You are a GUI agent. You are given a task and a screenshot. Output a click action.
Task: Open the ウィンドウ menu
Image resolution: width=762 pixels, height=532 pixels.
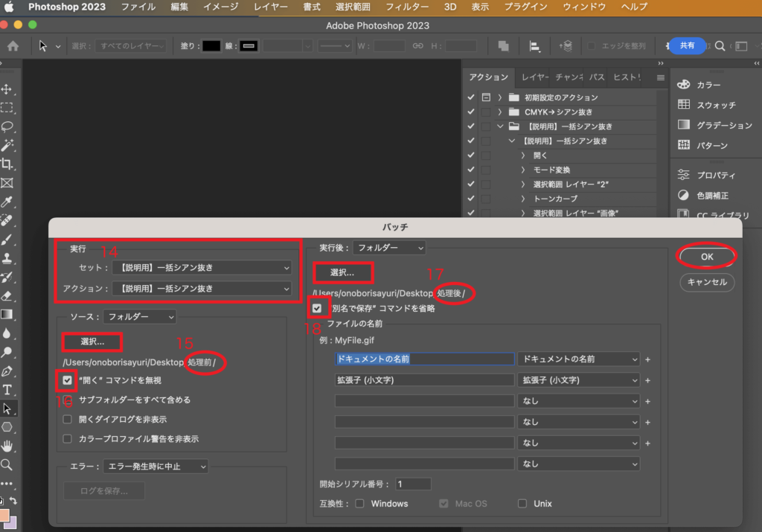tap(583, 7)
